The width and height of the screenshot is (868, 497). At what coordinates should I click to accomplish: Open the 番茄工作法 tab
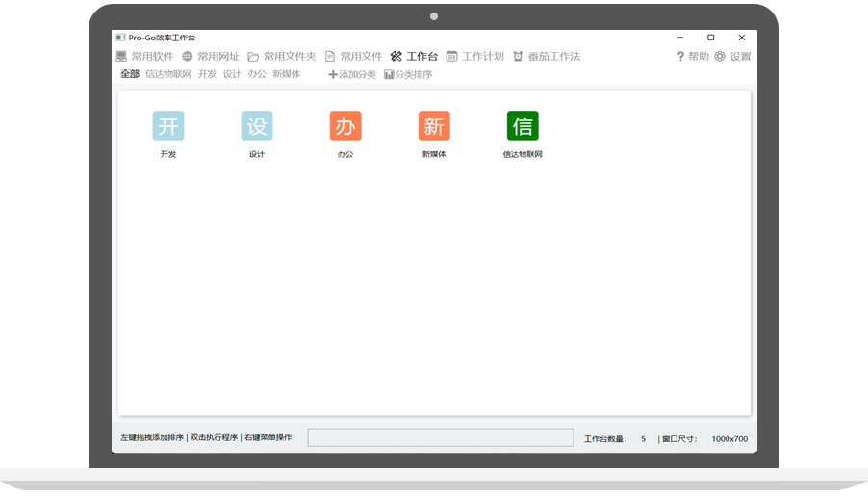coord(547,57)
